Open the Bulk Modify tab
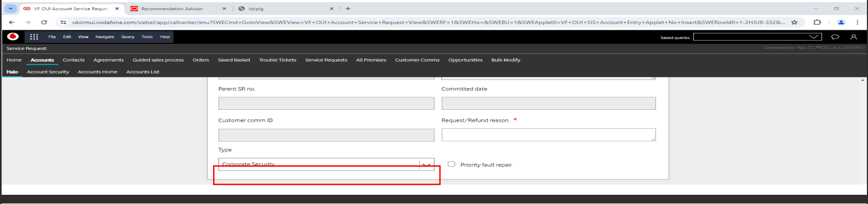The width and height of the screenshot is (868, 204). pos(506,60)
